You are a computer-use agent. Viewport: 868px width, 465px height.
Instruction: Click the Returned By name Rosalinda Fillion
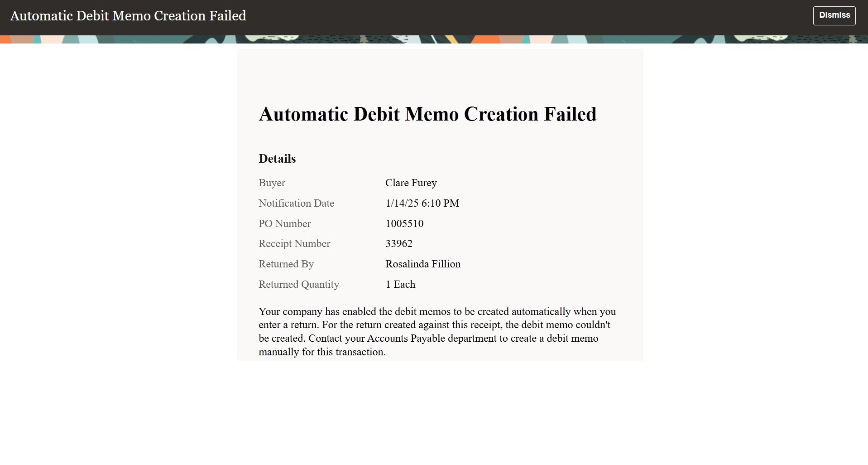click(422, 264)
